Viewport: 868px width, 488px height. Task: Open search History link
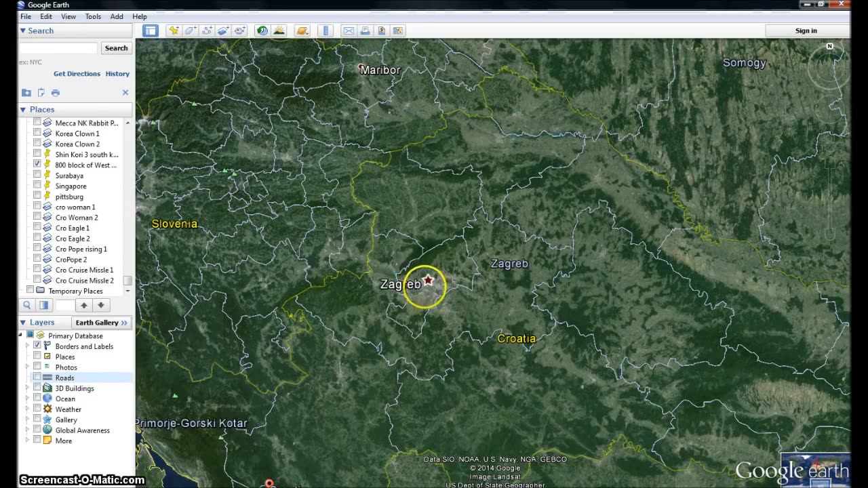click(117, 74)
